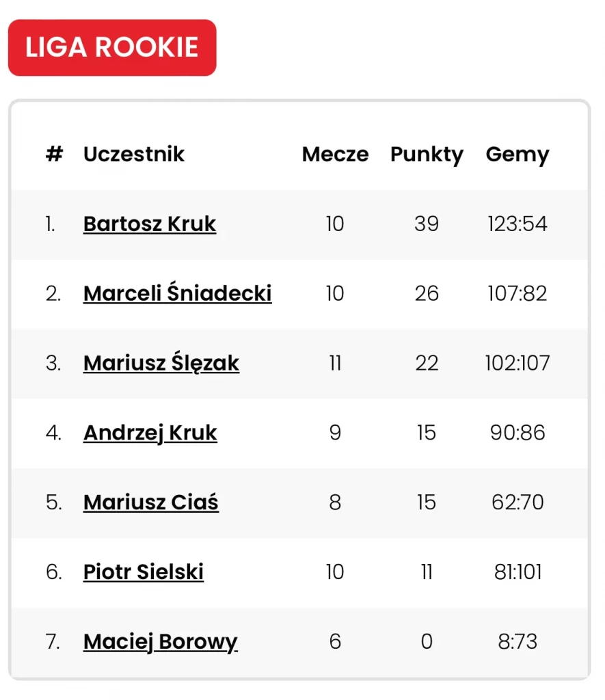Click the Uczestnik column header

coord(133,154)
